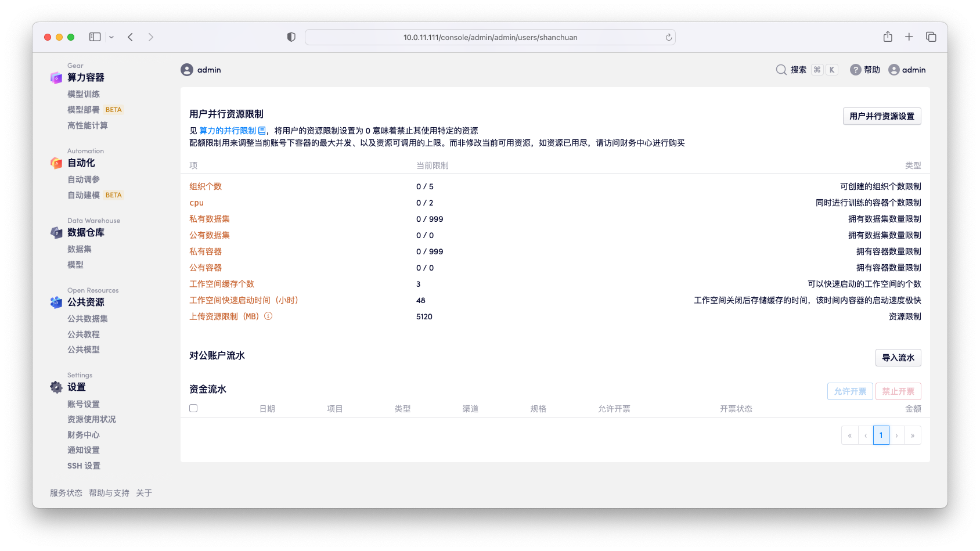Click the 公共资源 open resources icon

[x=56, y=302]
